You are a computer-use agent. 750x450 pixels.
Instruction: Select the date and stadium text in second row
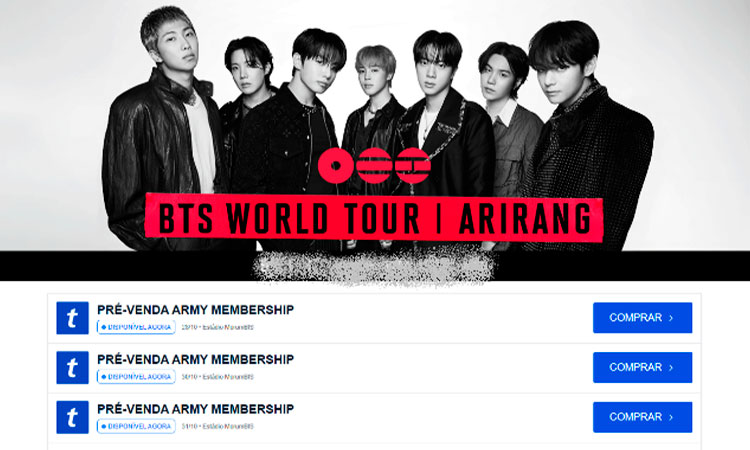pos(217,377)
